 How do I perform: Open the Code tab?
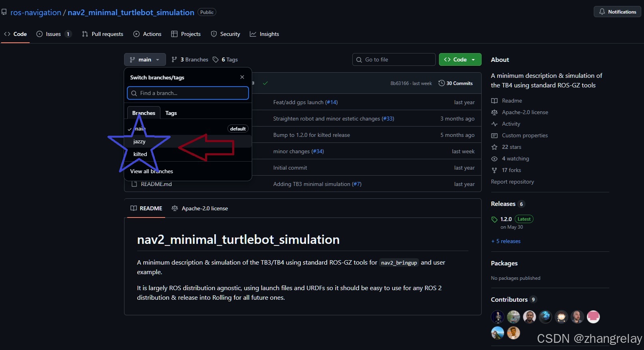point(16,34)
